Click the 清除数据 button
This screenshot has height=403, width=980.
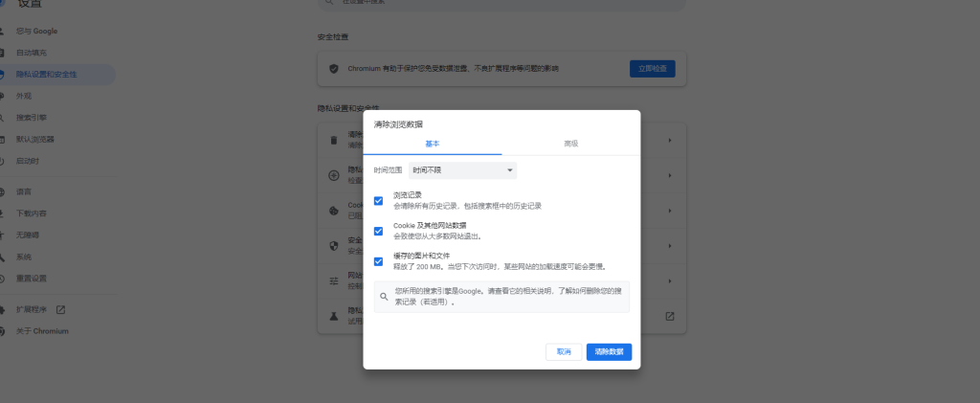click(x=609, y=352)
